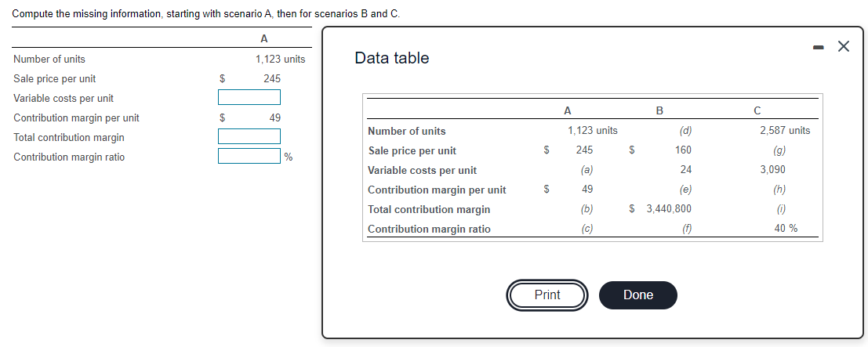Close the Data table dialog
Viewport: 868px width, 347px height.
click(x=843, y=47)
